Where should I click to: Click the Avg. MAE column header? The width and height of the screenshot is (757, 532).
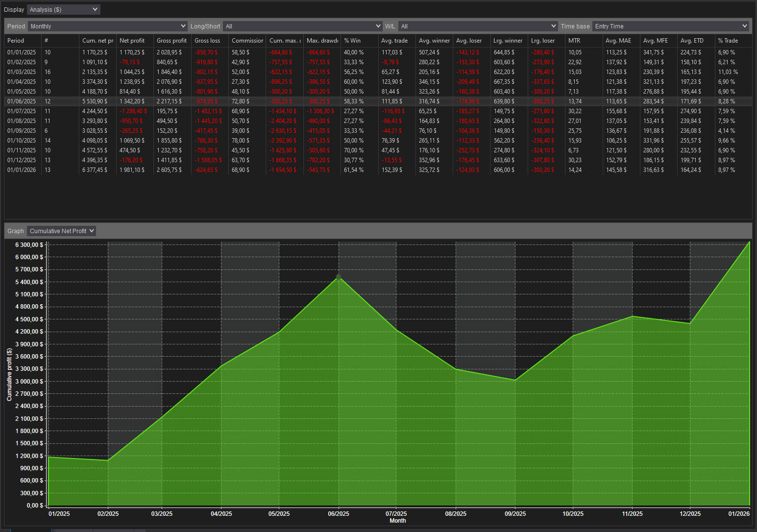tap(618, 40)
